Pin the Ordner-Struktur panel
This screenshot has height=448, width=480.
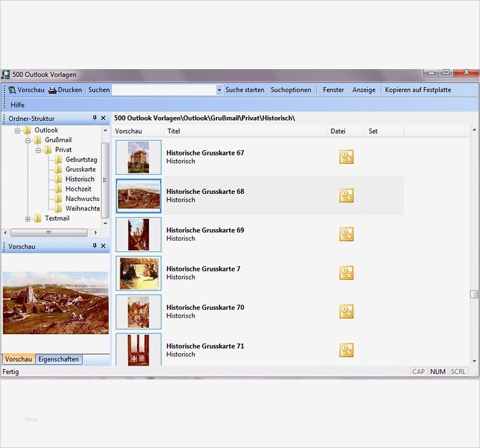[x=95, y=118]
